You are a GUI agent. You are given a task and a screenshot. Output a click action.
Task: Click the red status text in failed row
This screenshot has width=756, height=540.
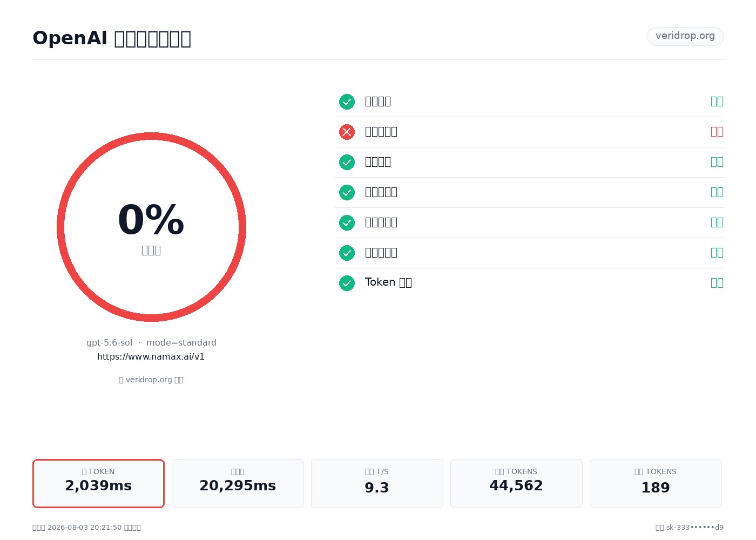click(x=717, y=132)
